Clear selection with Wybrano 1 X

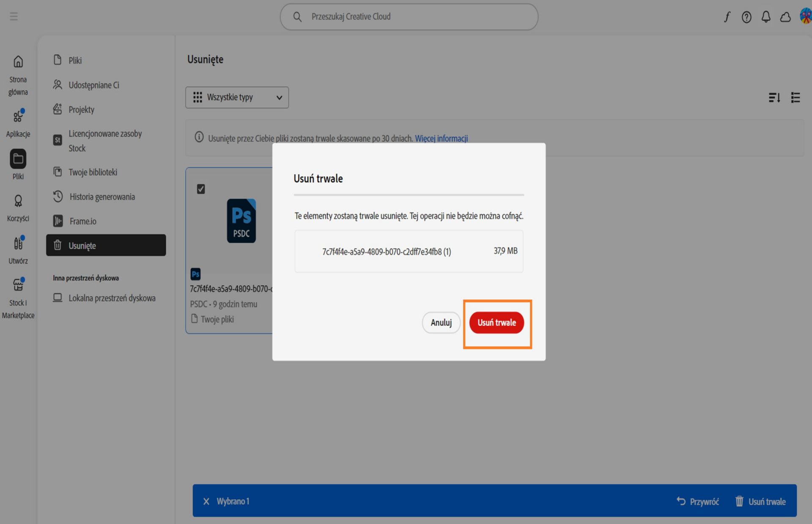(x=206, y=501)
